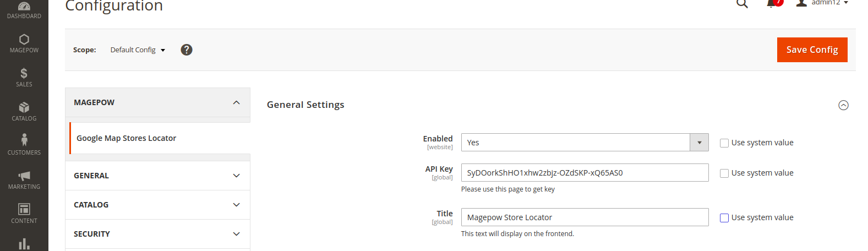Click the notifications bell icon
Image resolution: width=868 pixels, height=251 pixels.
(x=772, y=4)
